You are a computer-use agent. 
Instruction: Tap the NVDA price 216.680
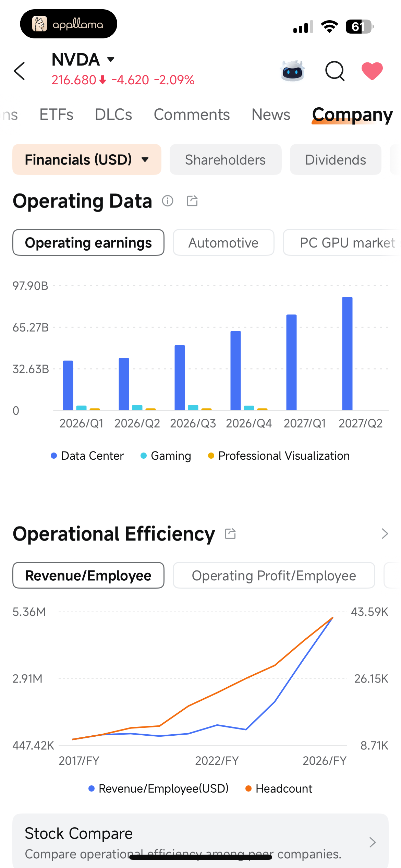point(74,80)
